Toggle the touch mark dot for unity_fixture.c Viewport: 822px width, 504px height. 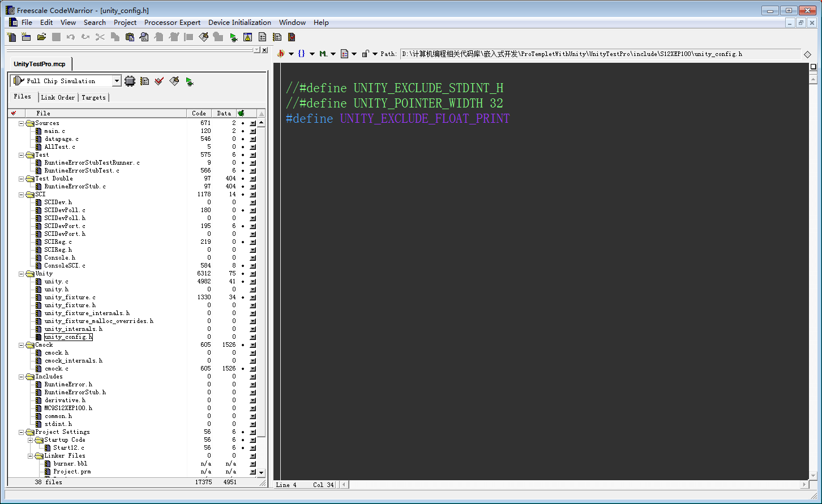(243, 297)
